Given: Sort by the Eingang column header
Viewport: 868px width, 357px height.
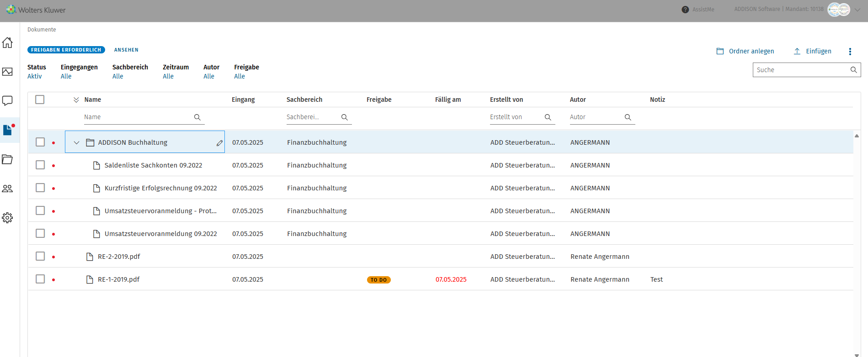Looking at the screenshot, I should (243, 100).
